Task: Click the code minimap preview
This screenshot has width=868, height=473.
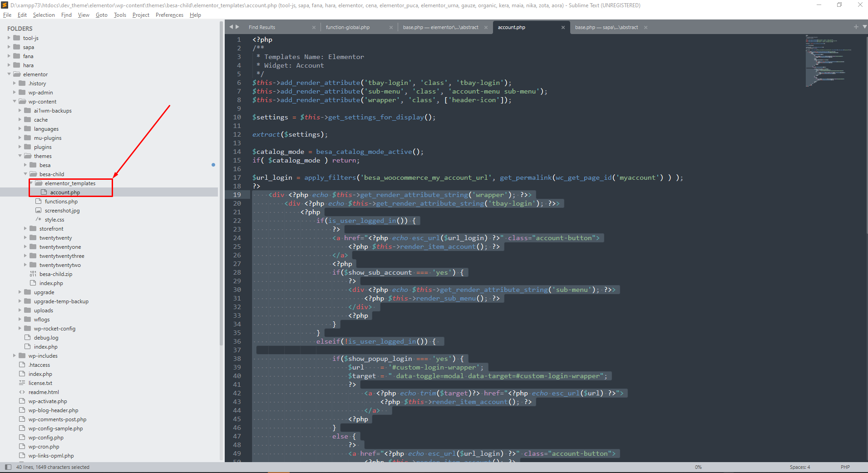Action: (828, 60)
